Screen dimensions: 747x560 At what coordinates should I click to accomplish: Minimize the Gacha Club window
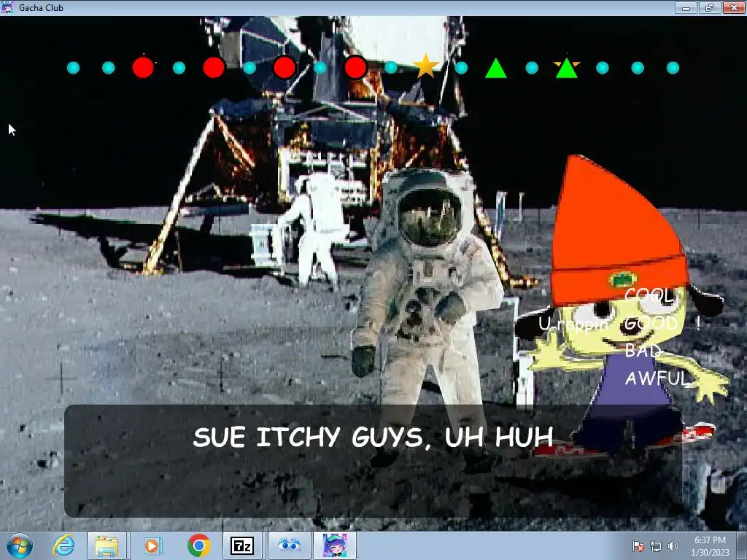pyautogui.click(x=686, y=7)
